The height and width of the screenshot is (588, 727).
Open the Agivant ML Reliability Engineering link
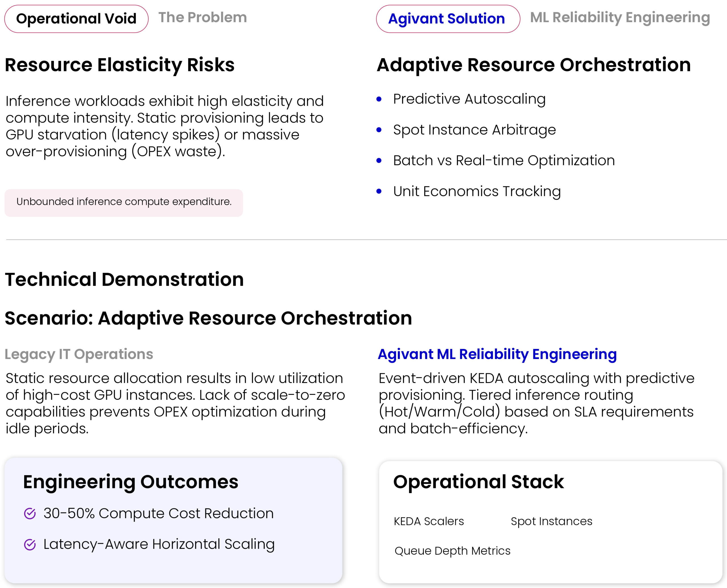point(497,354)
